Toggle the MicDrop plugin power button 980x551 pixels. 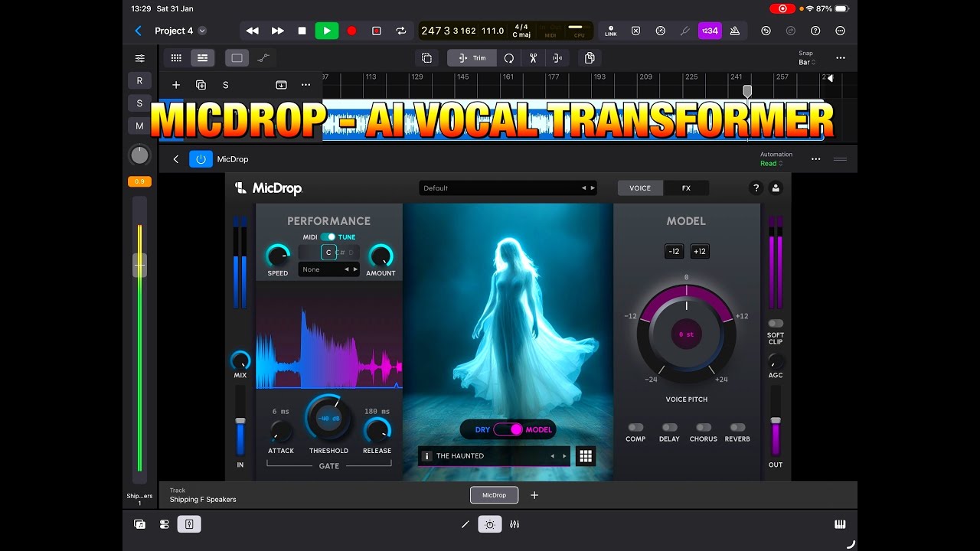point(201,159)
